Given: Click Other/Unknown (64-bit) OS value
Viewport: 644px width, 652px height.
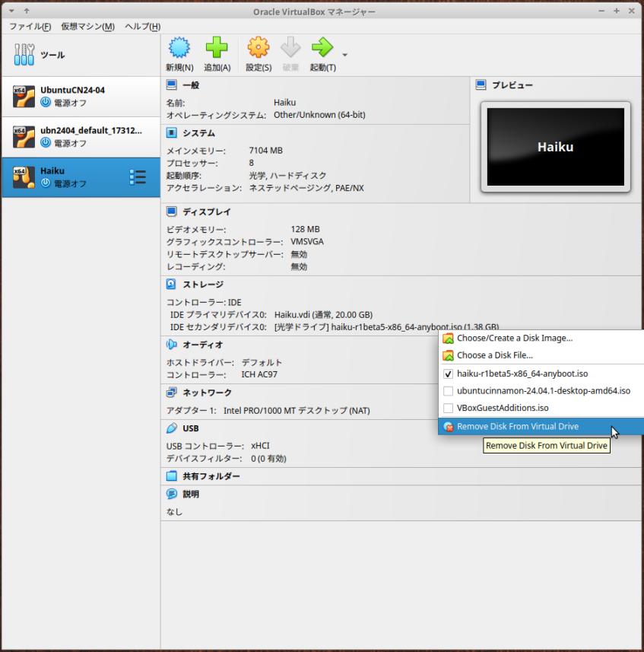Looking at the screenshot, I should click(x=319, y=115).
